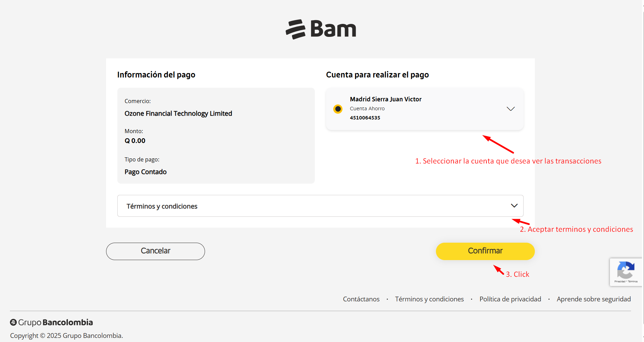Click the Grupo Bancolombia round logo icon

tap(13, 322)
